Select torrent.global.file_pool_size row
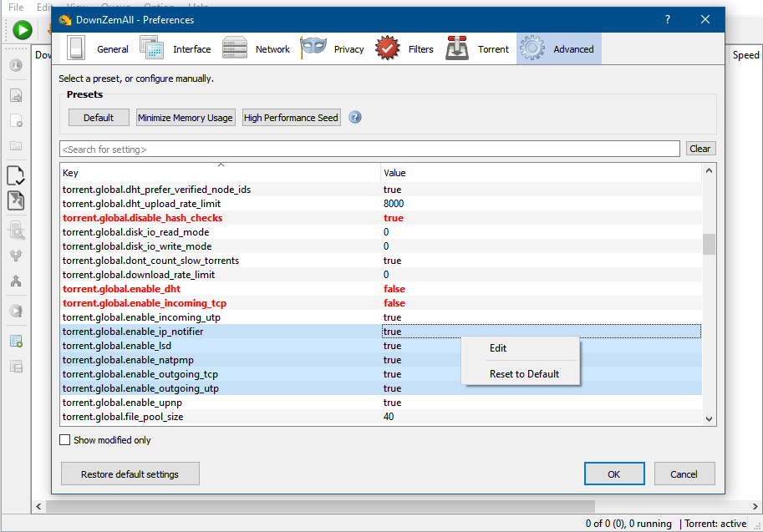The width and height of the screenshot is (763, 532). 381,417
